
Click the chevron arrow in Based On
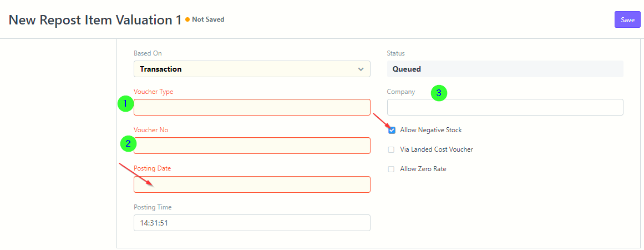[x=361, y=69]
